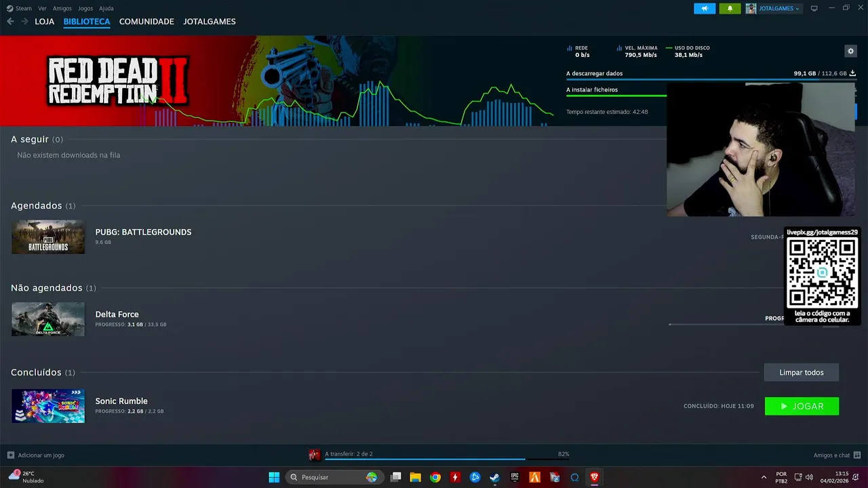Click the Steam taskbar icon

[495, 477]
